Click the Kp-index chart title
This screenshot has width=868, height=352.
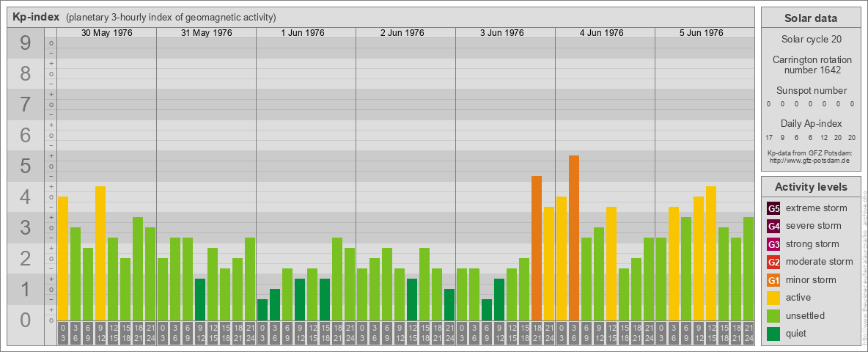tap(36, 17)
